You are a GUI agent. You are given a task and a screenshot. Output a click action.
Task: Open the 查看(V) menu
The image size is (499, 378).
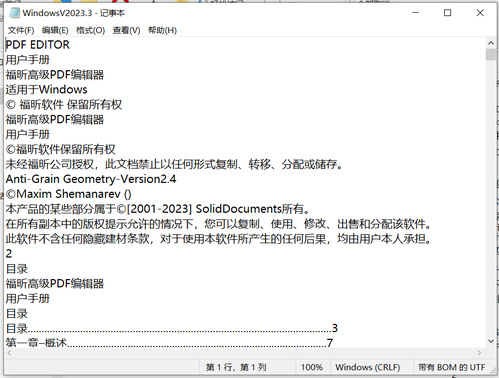[126, 30]
